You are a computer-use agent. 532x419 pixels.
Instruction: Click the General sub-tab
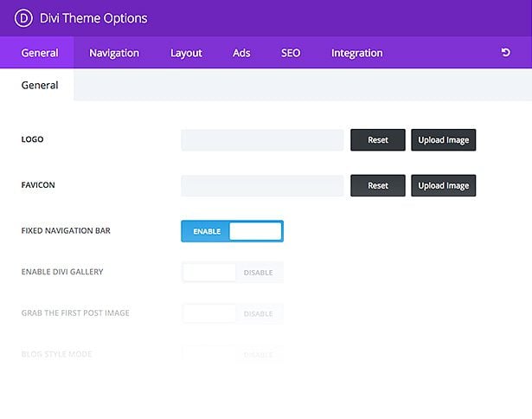40,85
